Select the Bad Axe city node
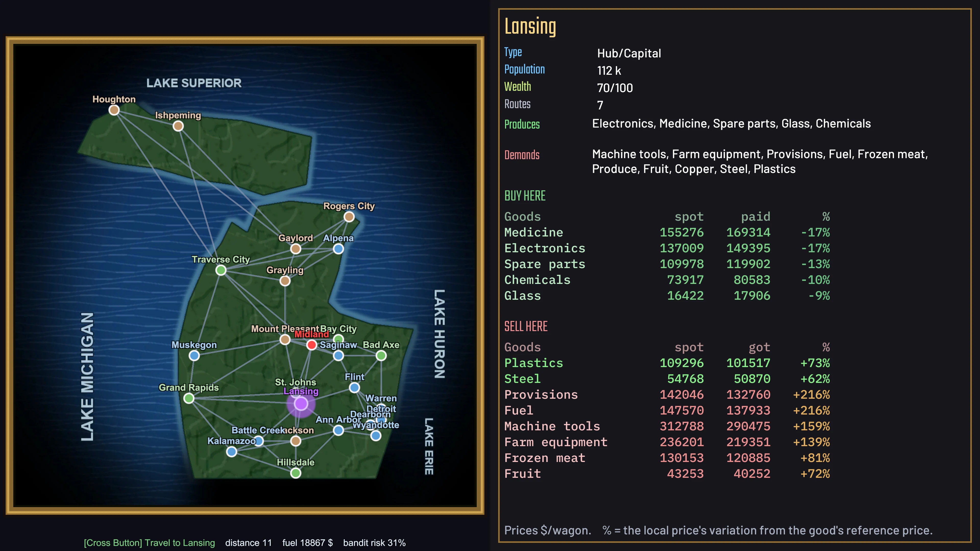The height and width of the screenshot is (551, 980). [x=381, y=356]
